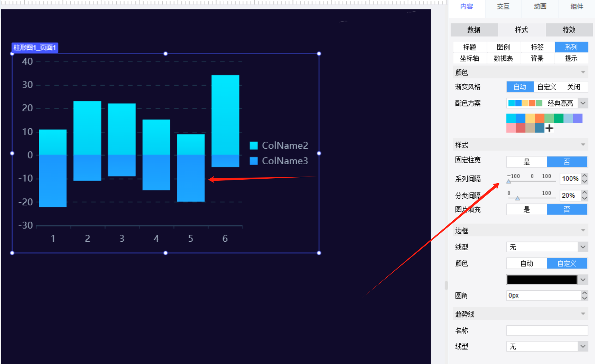595x364 pixels.
Task: Select the 坐标轴 settings button
Action: coord(469,58)
